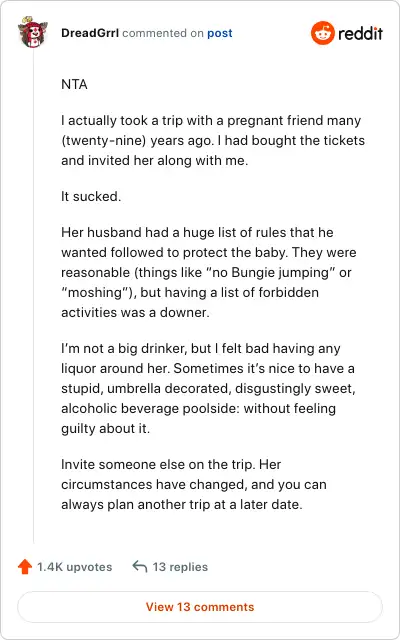Viewport: 400px width, 640px height.
Task: Click the reply arrow icon
Action: [x=140, y=567]
